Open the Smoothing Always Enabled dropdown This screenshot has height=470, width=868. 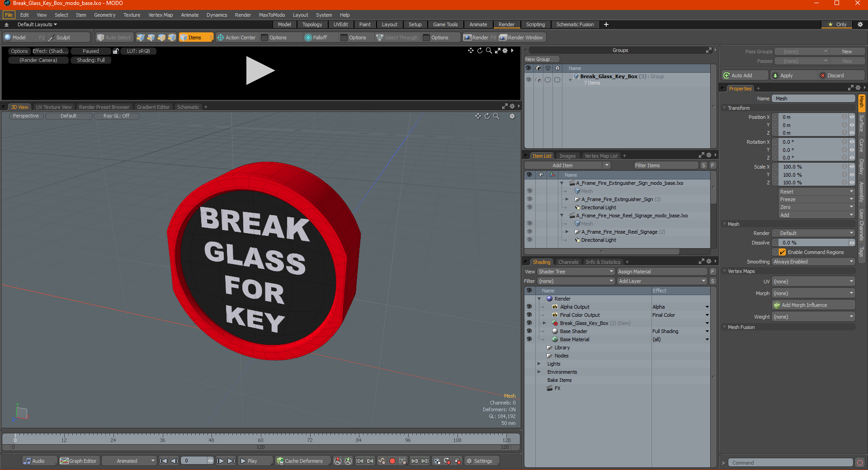[813, 262]
